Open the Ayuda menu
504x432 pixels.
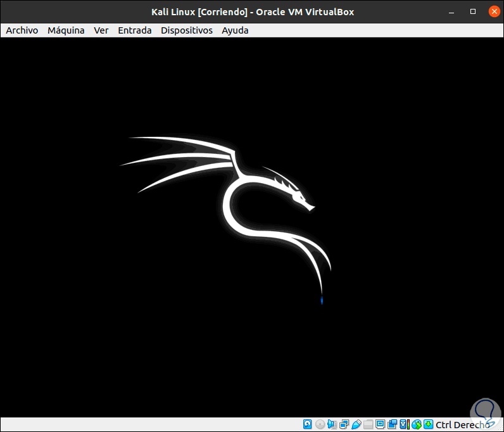coord(235,30)
